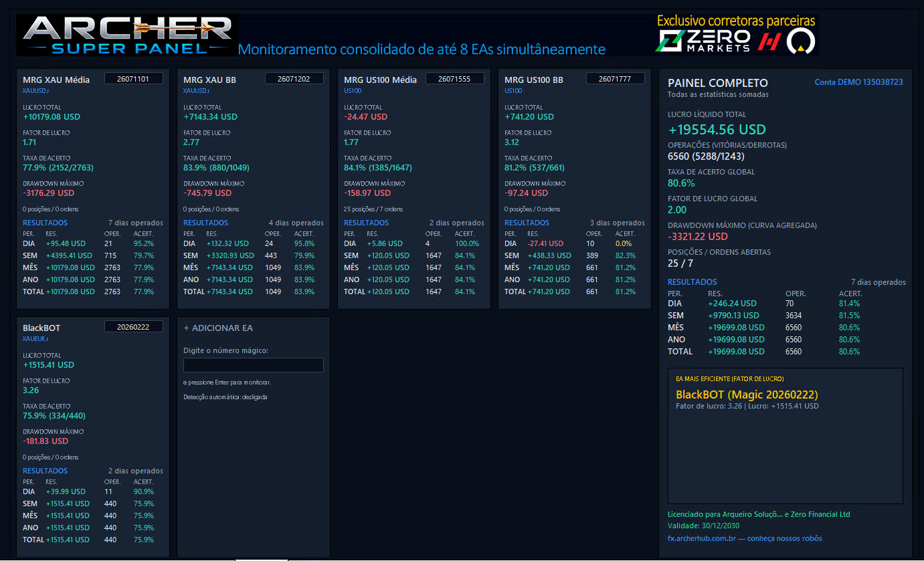Click the 'Exclusivo corretoras parceiras' banner text
924x561 pixels.
(x=736, y=21)
